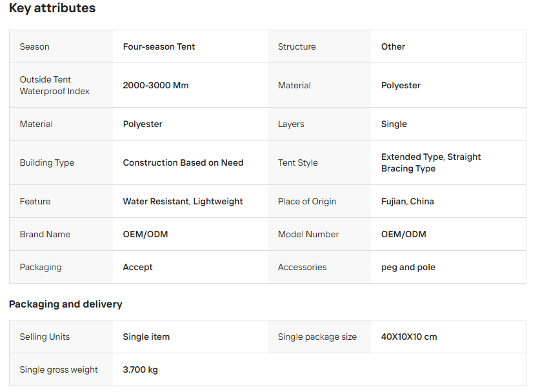
Task: Click the 2000-3000 Mm value
Action: 155,85
